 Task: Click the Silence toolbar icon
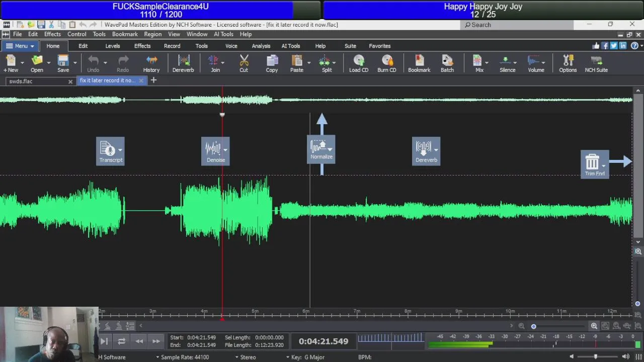click(x=507, y=64)
